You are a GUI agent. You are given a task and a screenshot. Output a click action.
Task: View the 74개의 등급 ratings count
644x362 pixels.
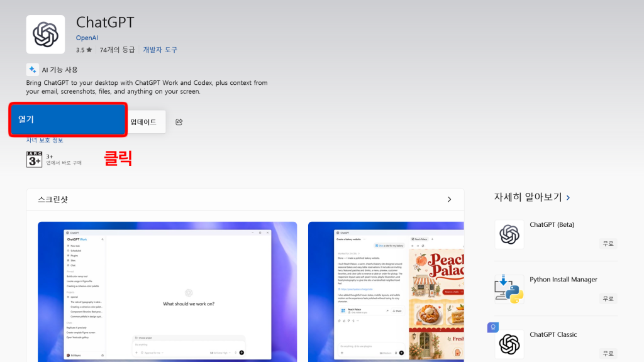(x=117, y=50)
